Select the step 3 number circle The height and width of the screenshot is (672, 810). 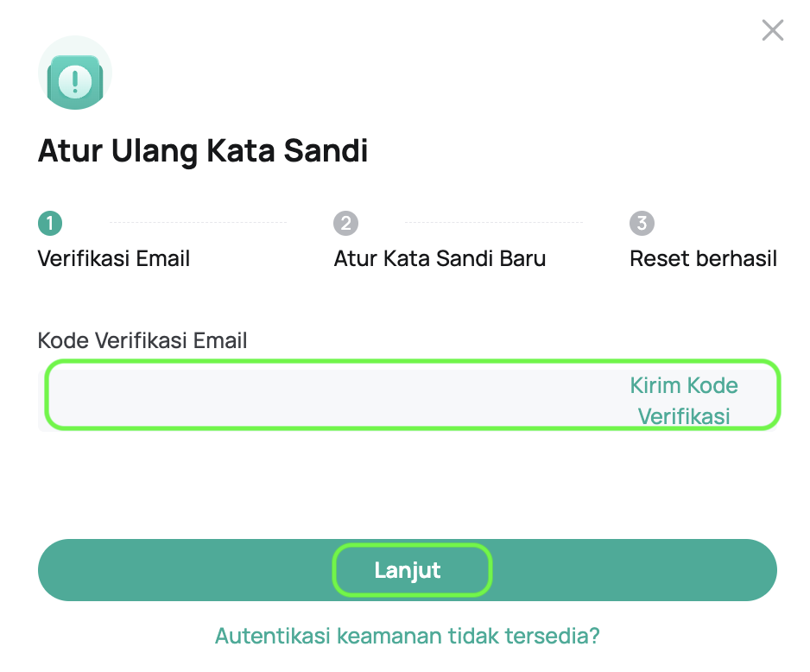click(x=642, y=224)
